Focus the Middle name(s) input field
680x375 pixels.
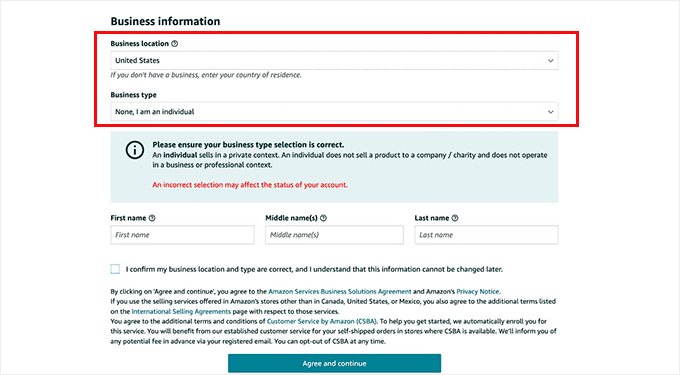click(334, 235)
